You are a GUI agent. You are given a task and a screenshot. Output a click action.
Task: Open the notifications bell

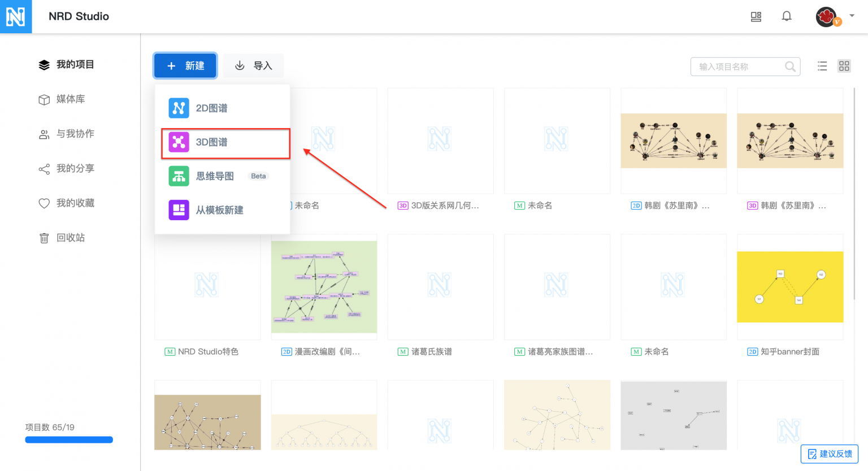[x=787, y=16]
